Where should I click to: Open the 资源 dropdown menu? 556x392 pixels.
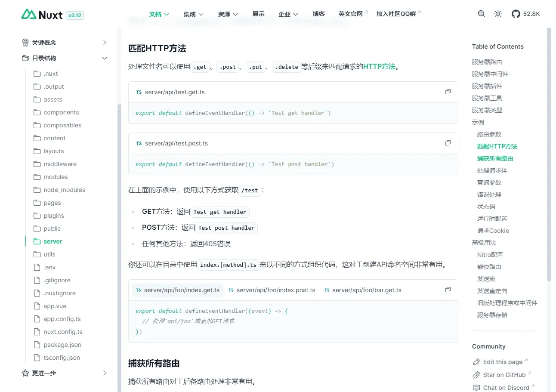click(228, 14)
